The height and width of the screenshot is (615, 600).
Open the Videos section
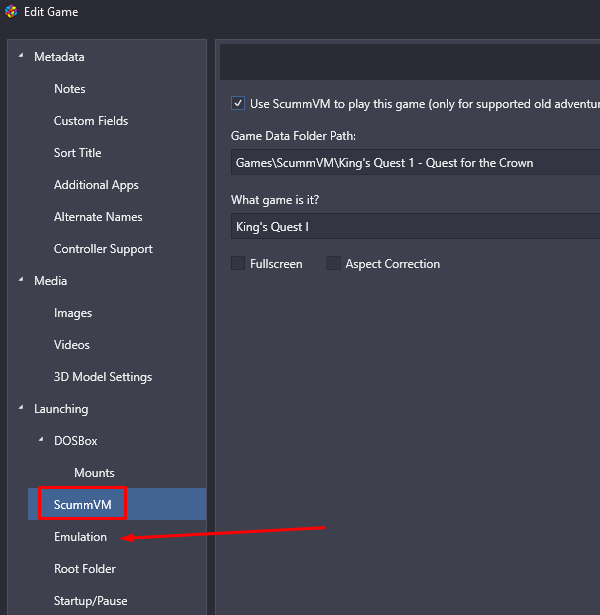coord(72,345)
